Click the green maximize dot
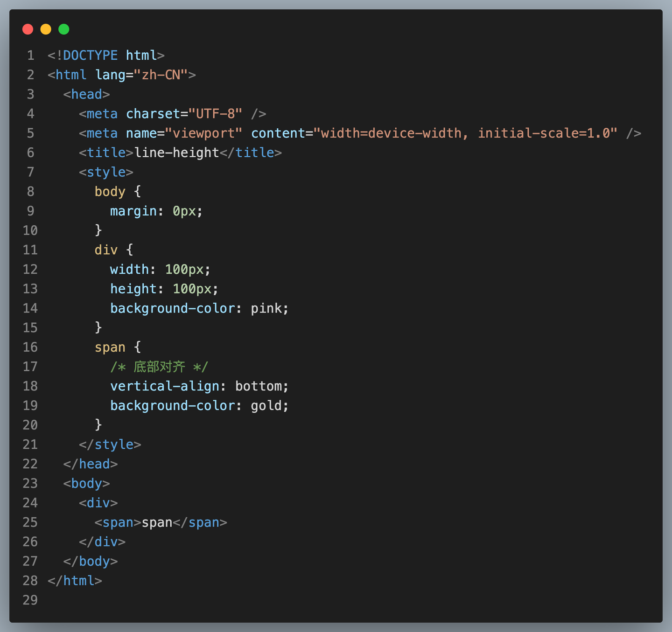Viewport: 672px width, 632px height. 64,29
